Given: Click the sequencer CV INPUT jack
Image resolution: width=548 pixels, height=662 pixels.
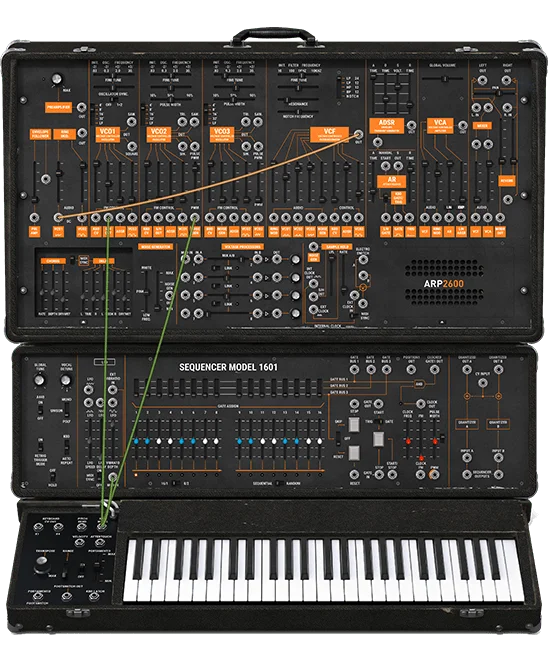Looking at the screenshot, I should 483,383.
